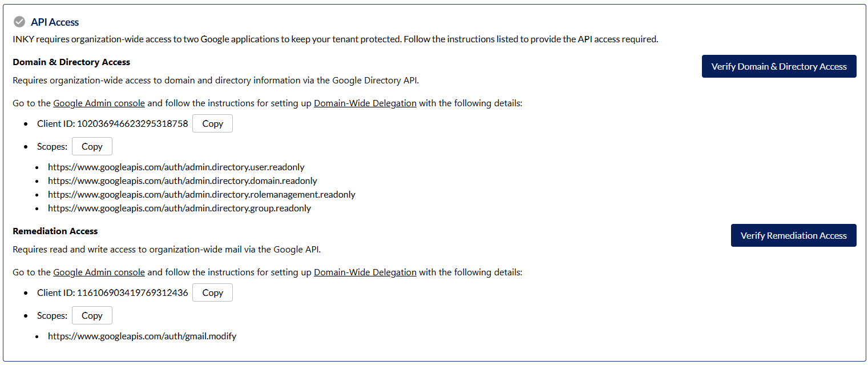Open Domain-Wide Delegation link in Domain & Directory section
This screenshot has width=868, height=365.
(365, 103)
